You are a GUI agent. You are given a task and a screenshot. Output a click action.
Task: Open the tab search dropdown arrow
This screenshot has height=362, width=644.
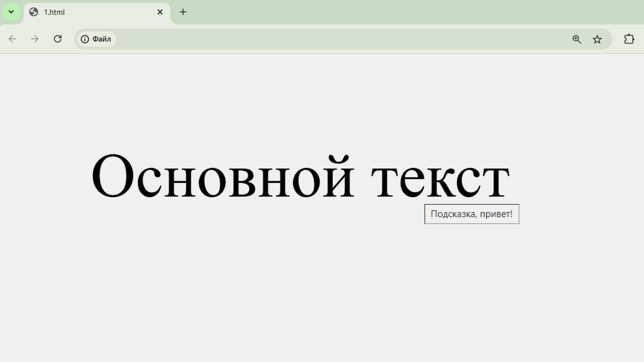(x=11, y=12)
